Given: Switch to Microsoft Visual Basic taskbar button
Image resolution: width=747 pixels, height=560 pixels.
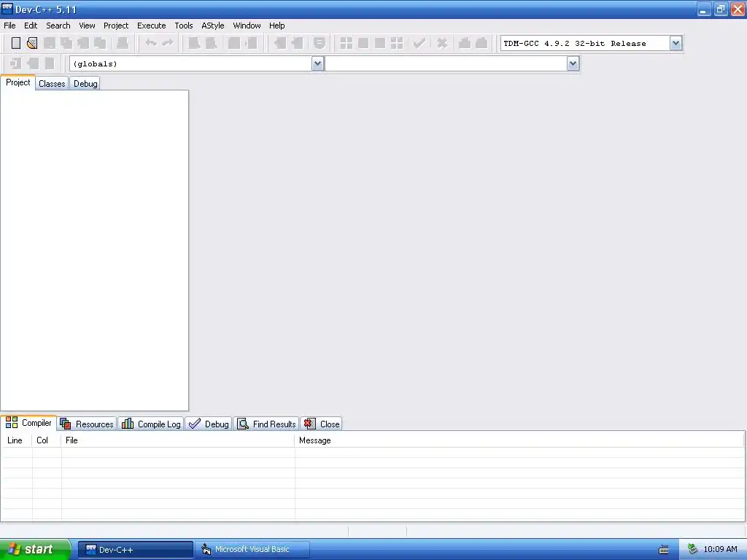Looking at the screenshot, I should (x=252, y=550).
